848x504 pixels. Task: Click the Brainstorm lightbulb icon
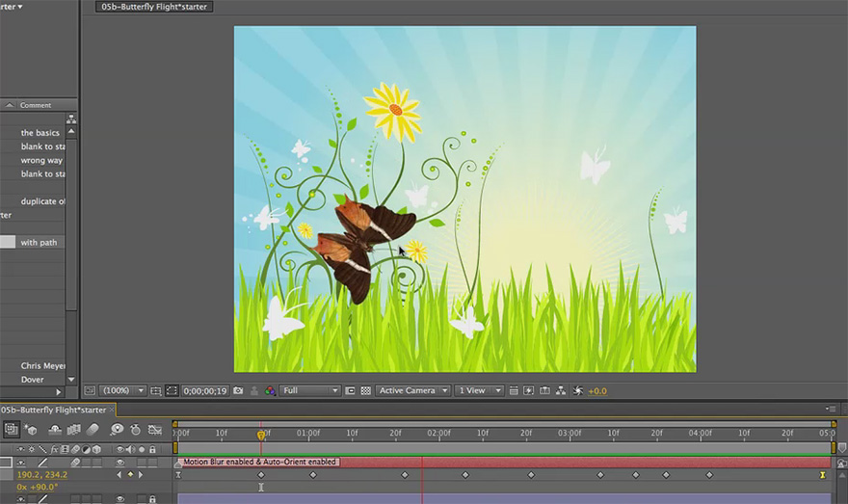click(x=117, y=430)
